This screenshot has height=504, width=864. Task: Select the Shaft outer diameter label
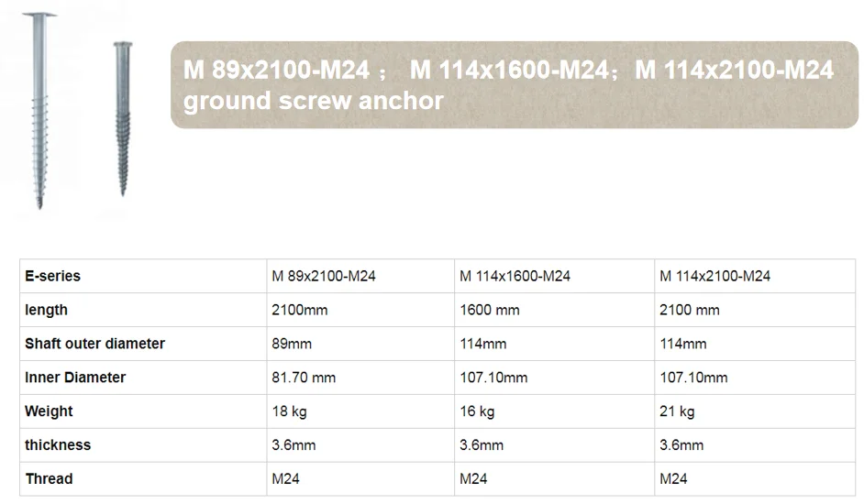coord(94,344)
